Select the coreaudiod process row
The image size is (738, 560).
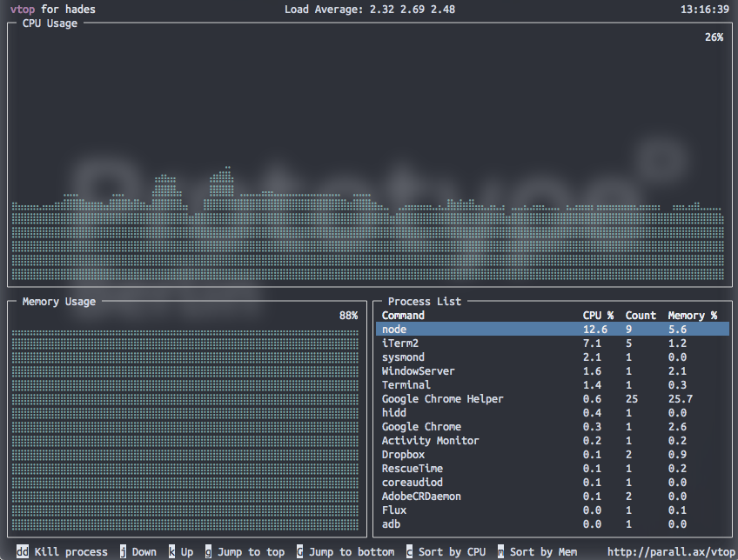click(553, 483)
